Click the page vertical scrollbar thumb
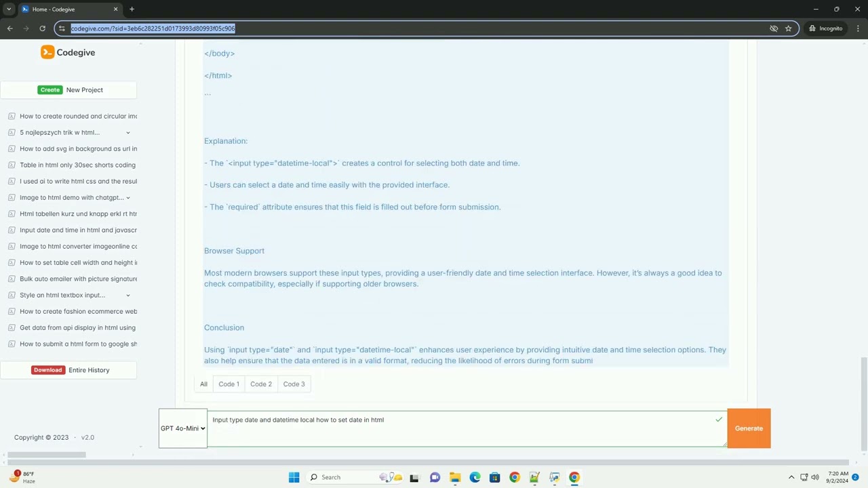 [x=863, y=404]
